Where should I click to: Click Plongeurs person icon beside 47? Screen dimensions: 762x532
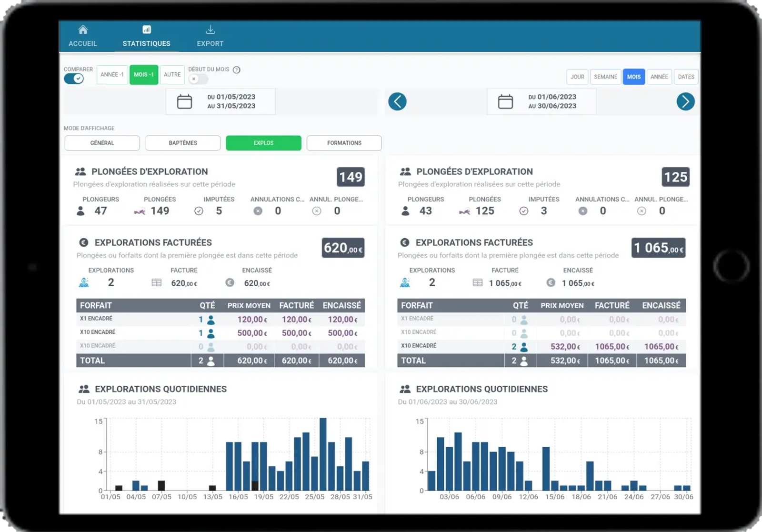(80, 211)
